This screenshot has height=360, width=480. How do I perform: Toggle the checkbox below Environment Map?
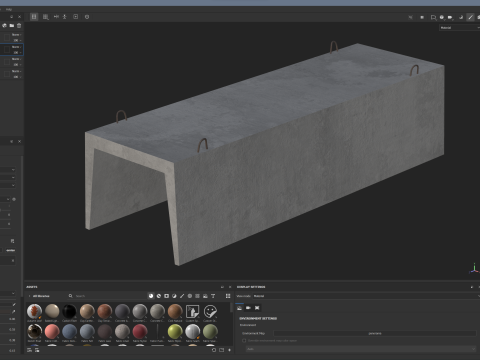click(x=244, y=341)
